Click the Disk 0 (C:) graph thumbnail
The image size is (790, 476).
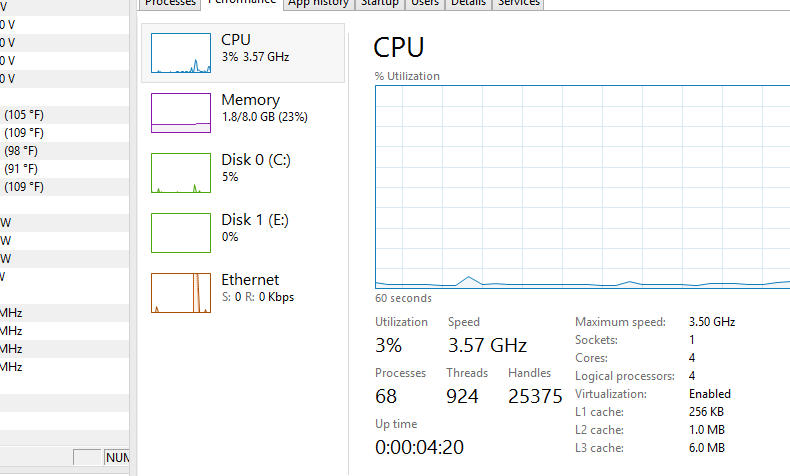click(x=181, y=172)
